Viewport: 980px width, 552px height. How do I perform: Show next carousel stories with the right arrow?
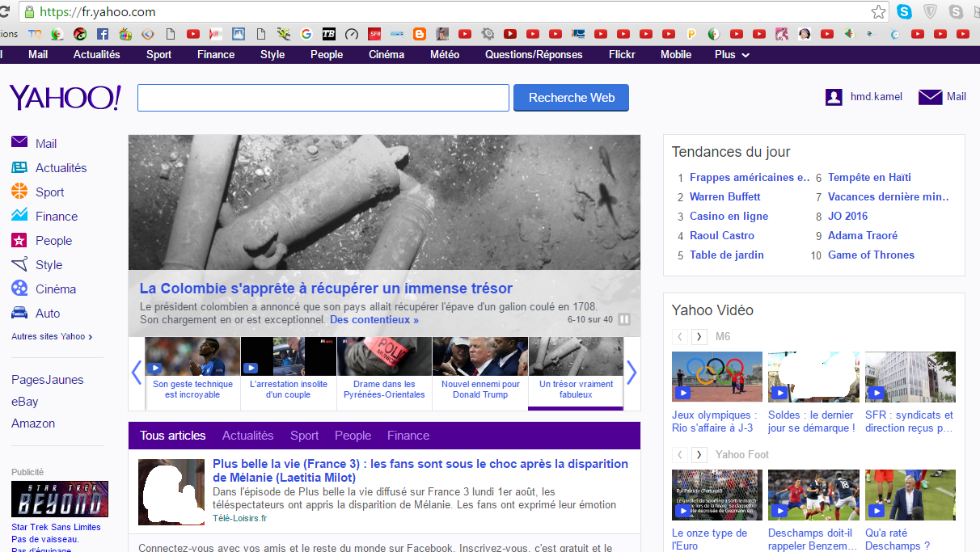click(x=632, y=373)
